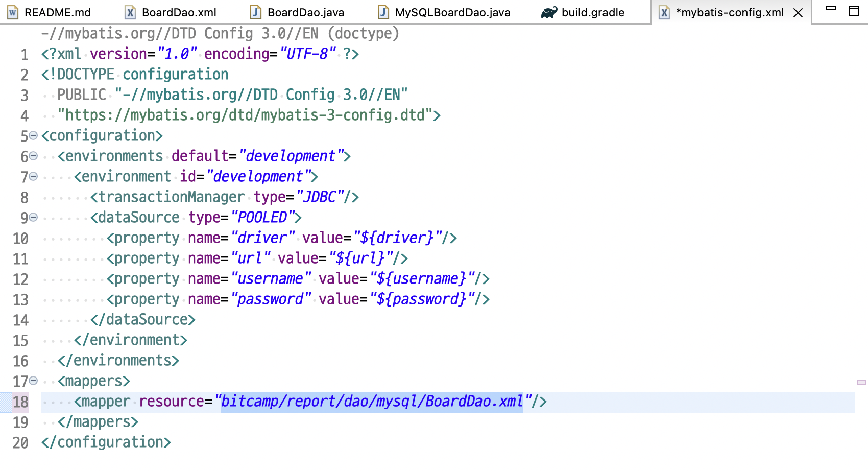Viewport: 868px width, 471px height.
Task: Click line number 18 in the gutter
Action: click(x=20, y=402)
